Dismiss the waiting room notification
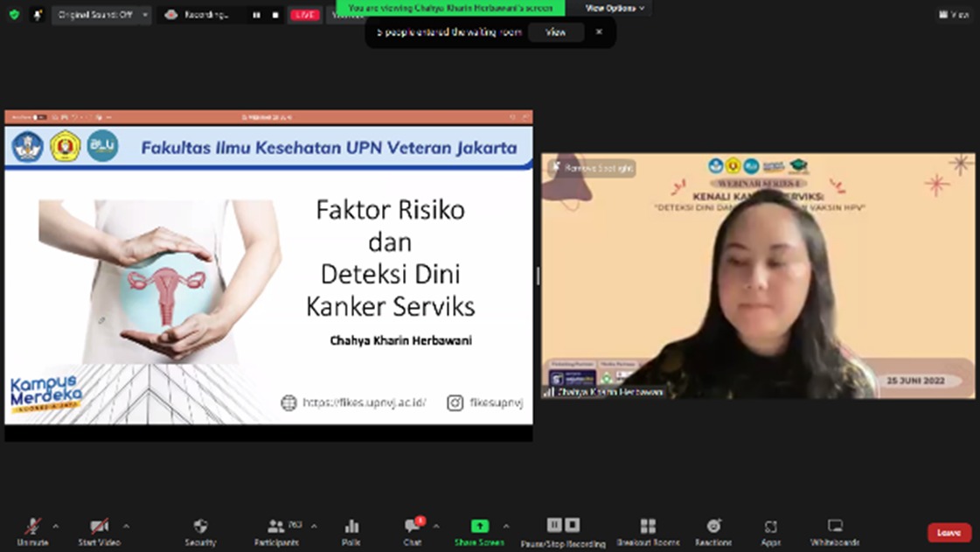The height and width of the screenshot is (552, 980). (599, 32)
